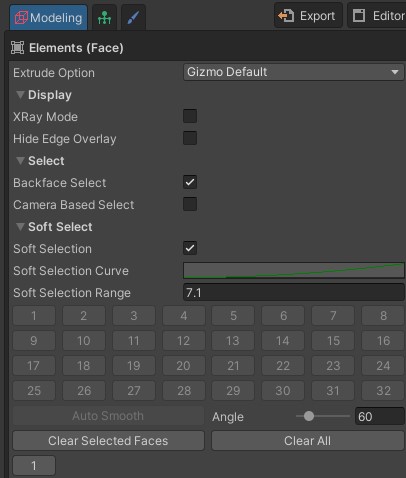
Task: Toggle the Hide Edge Overlay checkbox
Action: click(190, 138)
